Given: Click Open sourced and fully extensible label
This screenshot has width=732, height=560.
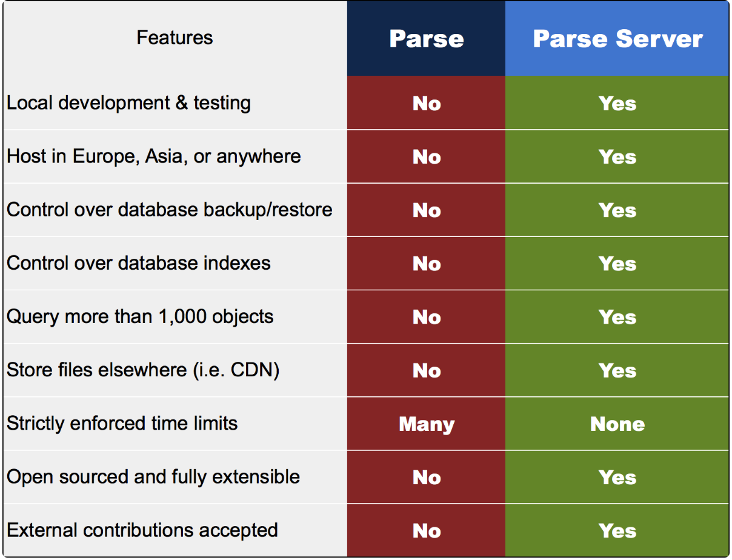Looking at the screenshot, I should (153, 476).
